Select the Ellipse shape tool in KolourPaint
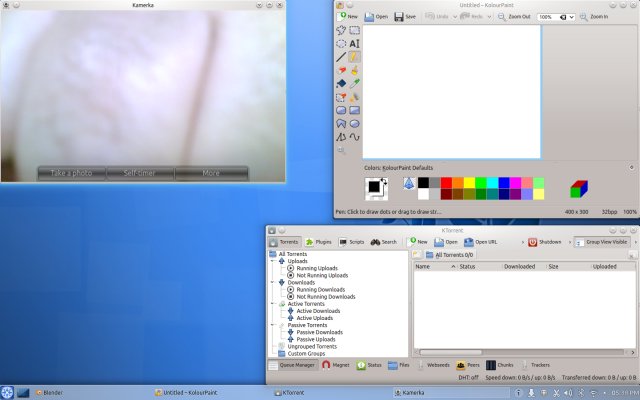 tap(355, 124)
